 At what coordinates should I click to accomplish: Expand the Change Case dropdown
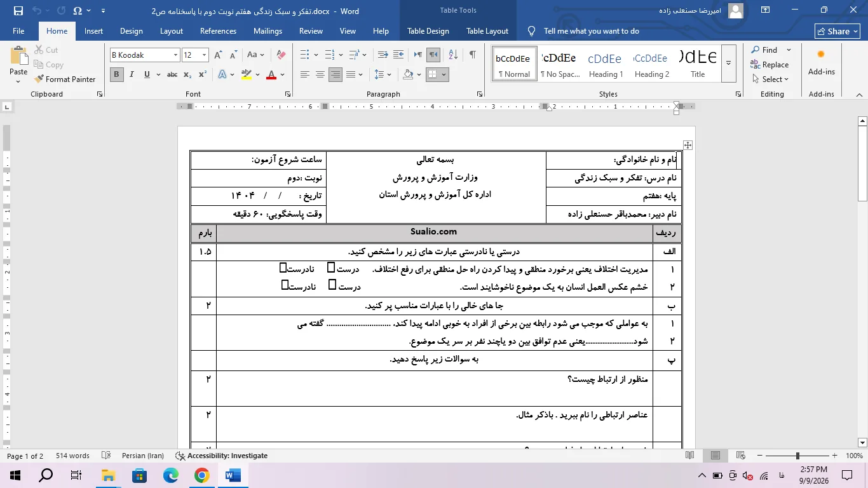pyautogui.click(x=262, y=55)
